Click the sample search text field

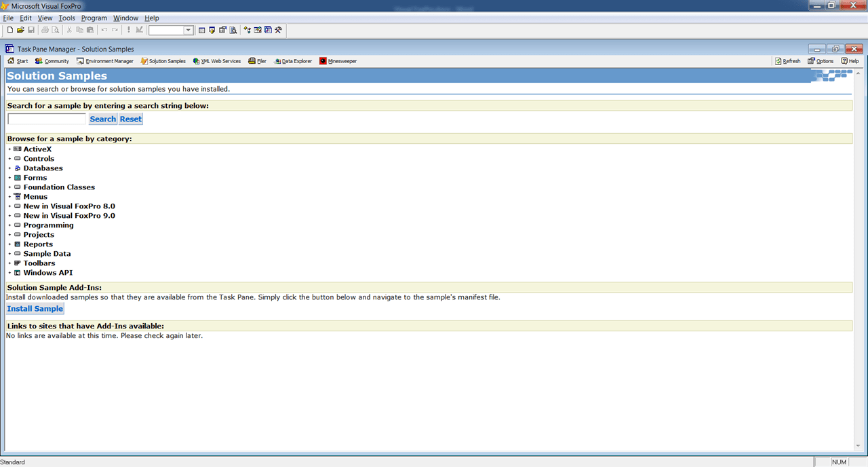(47, 119)
